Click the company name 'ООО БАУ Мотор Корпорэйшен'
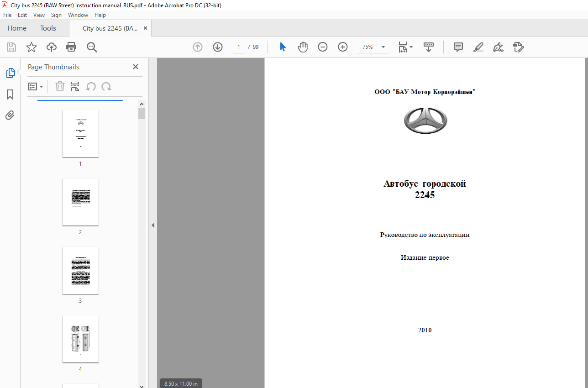Screen dimensions: 588x388 coord(425,92)
